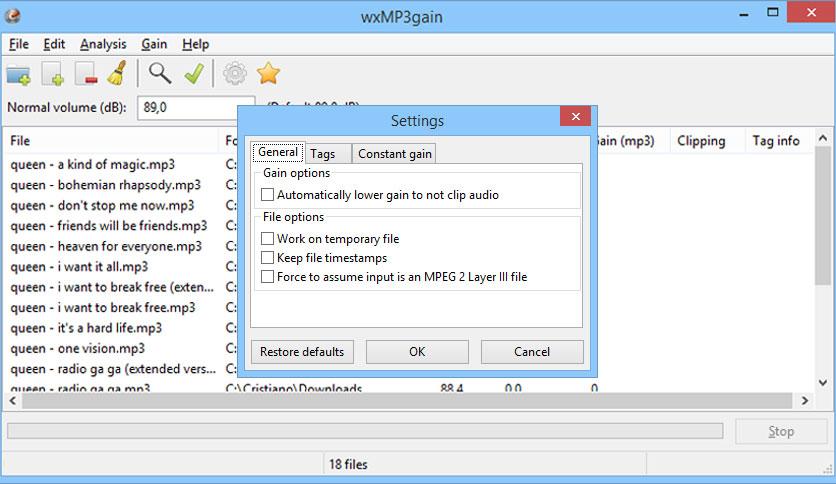Select 'queen - it's a hard life.mp3'

pos(86,328)
